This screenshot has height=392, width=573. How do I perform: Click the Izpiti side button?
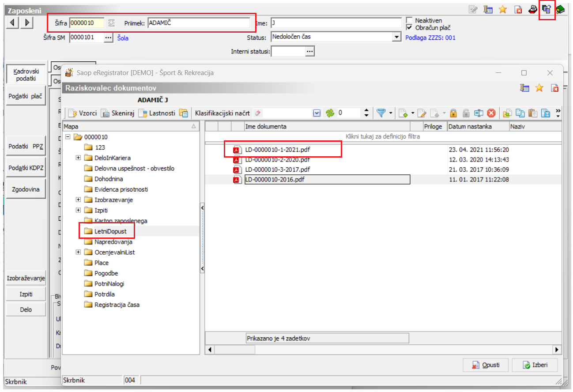(26, 294)
